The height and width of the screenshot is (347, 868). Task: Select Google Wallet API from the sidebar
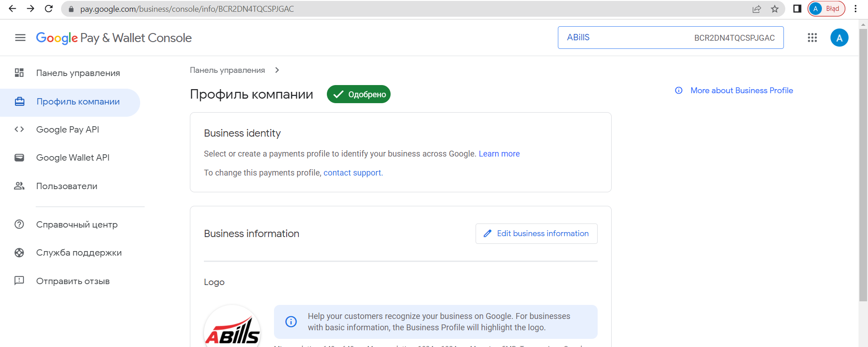coord(73,157)
